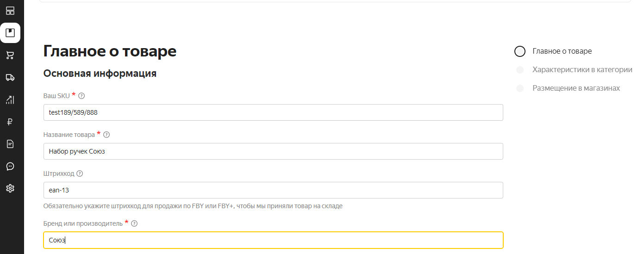Click the Ваш SKU input field
644x254 pixels.
pos(273,112)
